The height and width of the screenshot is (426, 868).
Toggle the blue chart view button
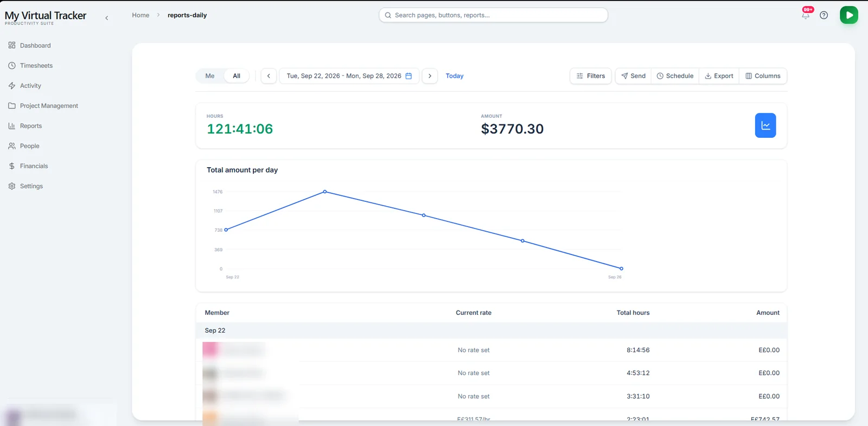765,125
